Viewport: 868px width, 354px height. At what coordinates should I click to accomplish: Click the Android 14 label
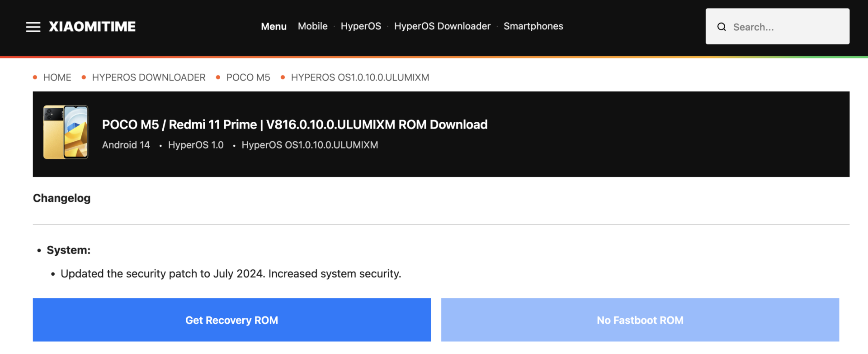click(126, 145)
